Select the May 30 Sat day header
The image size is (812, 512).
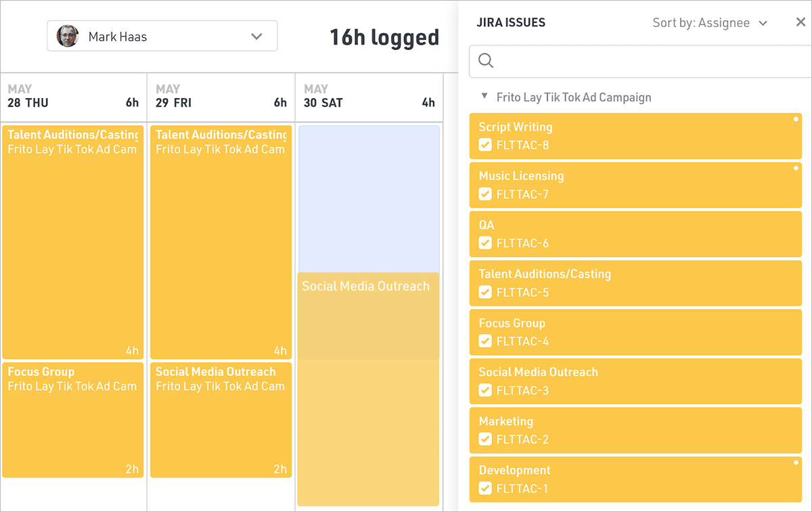(x=369, y=96)
